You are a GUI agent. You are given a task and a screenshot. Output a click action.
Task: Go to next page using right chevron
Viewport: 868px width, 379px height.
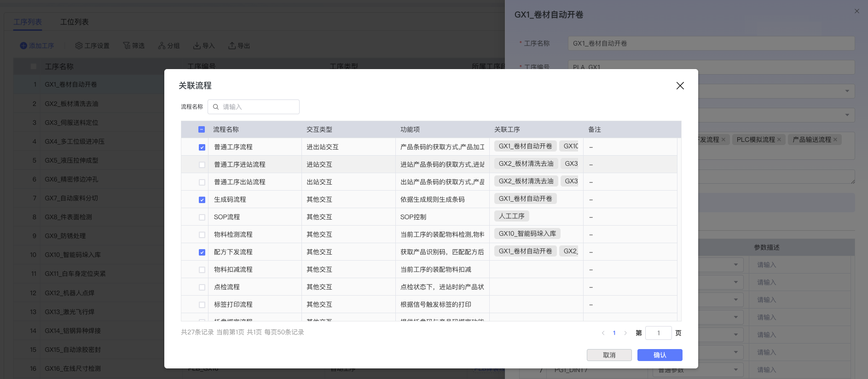625,333
